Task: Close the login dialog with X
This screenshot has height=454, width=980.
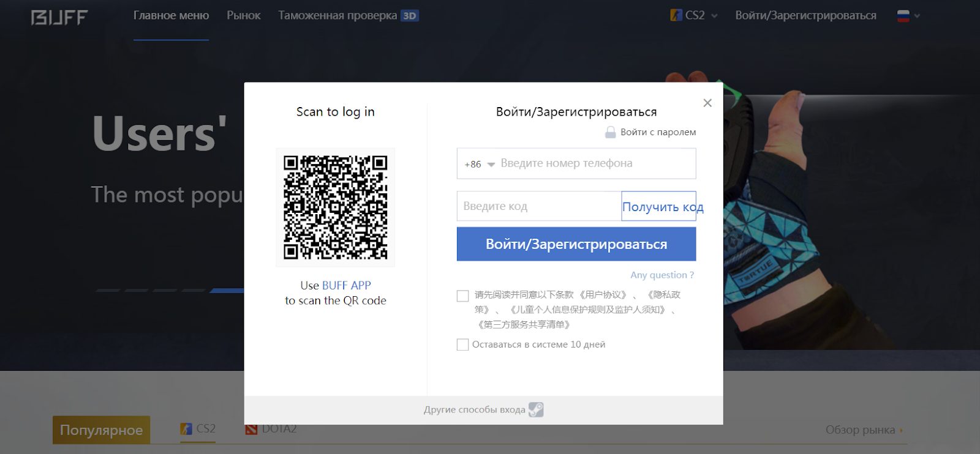Action: click(x=707, y=103)
